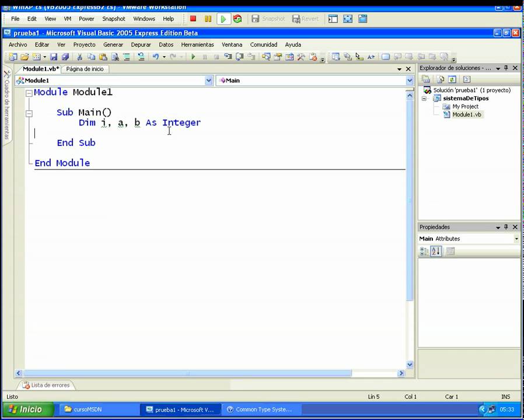Open the Lista de errores tab

click(x=46, y=385)
